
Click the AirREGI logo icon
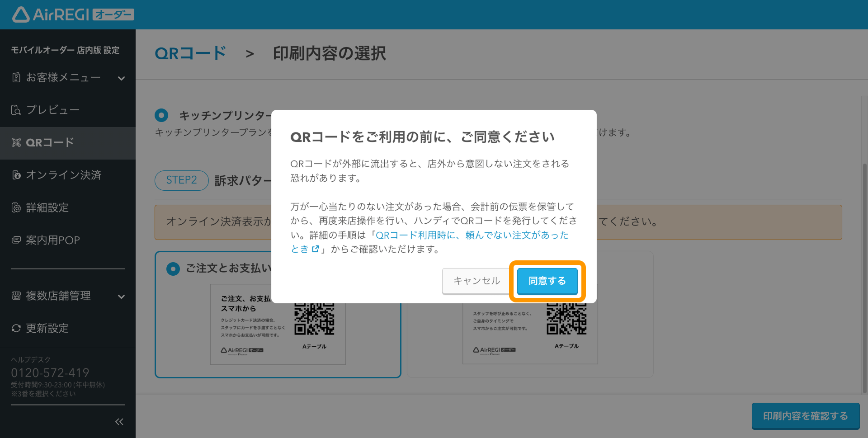point(20,14)
